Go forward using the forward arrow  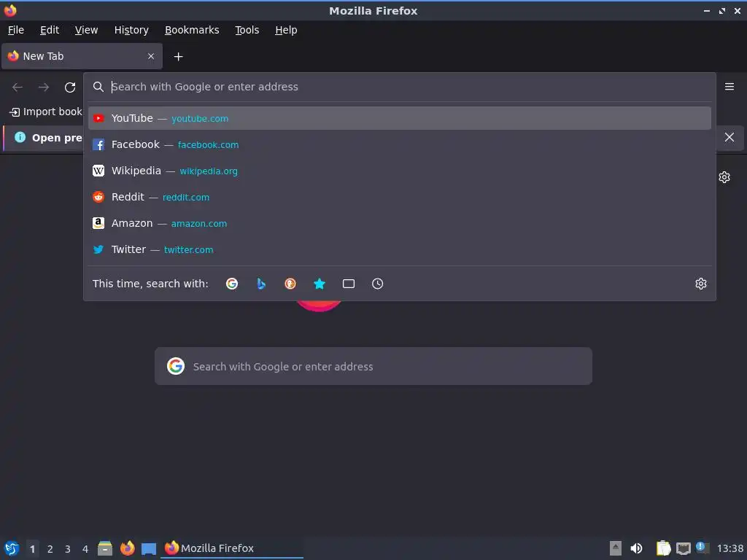click(x=44, y=87)
